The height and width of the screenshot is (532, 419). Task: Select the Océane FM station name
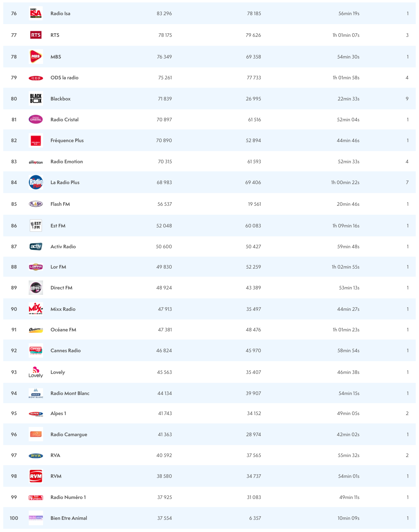[63, 330]
